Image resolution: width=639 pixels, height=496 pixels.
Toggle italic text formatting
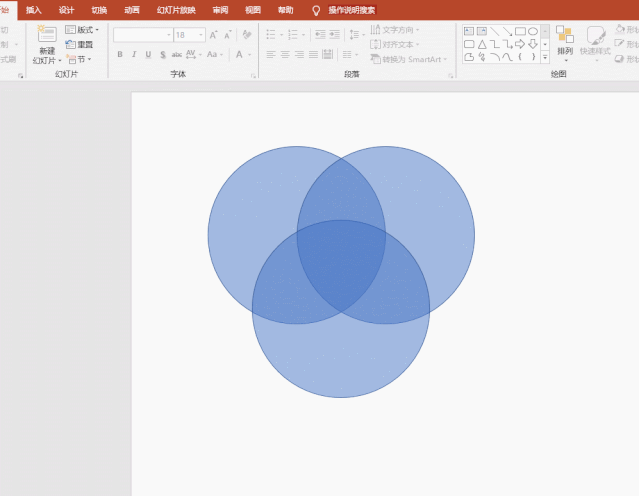click(x=134, y=55)
